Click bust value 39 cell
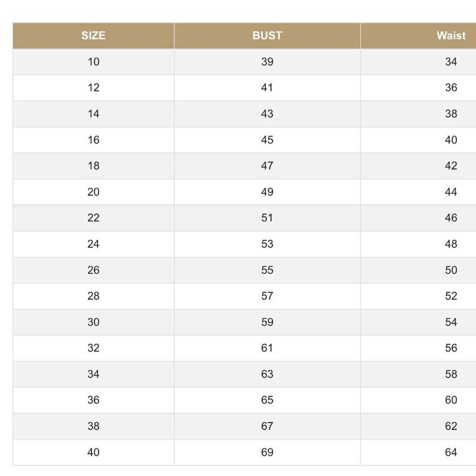 click(267, 62)
